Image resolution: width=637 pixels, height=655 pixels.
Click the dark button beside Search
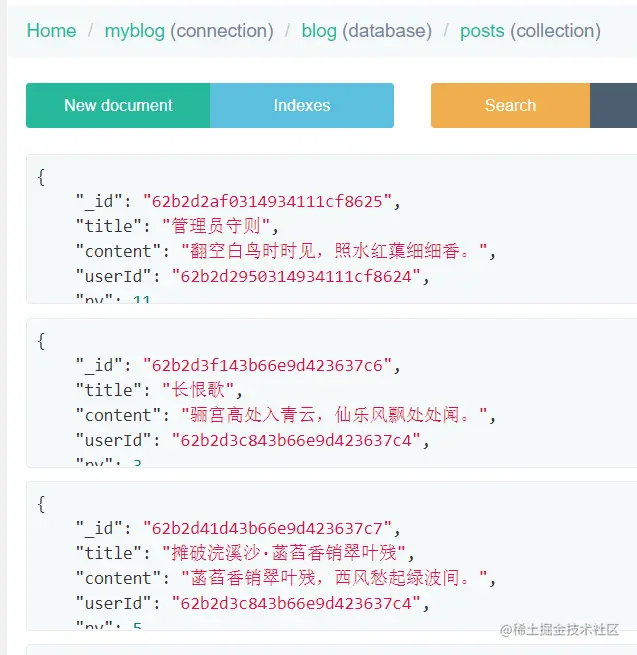click(x=613, y=105)
